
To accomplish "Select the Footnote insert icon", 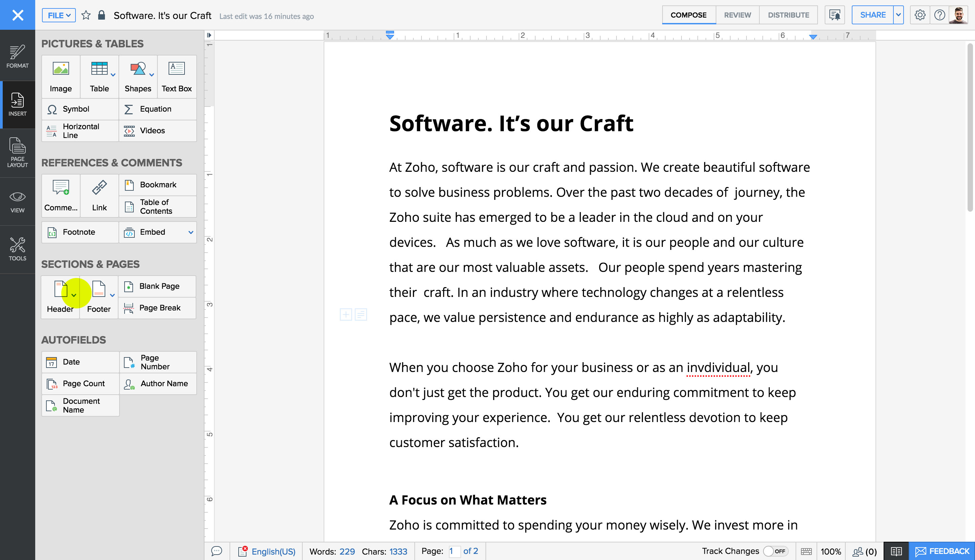I will coord(52,232).
